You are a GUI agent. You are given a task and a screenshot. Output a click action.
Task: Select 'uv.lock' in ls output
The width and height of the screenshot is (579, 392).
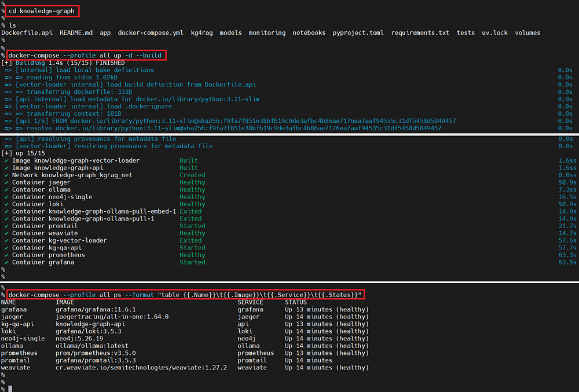tap(495, 33)
